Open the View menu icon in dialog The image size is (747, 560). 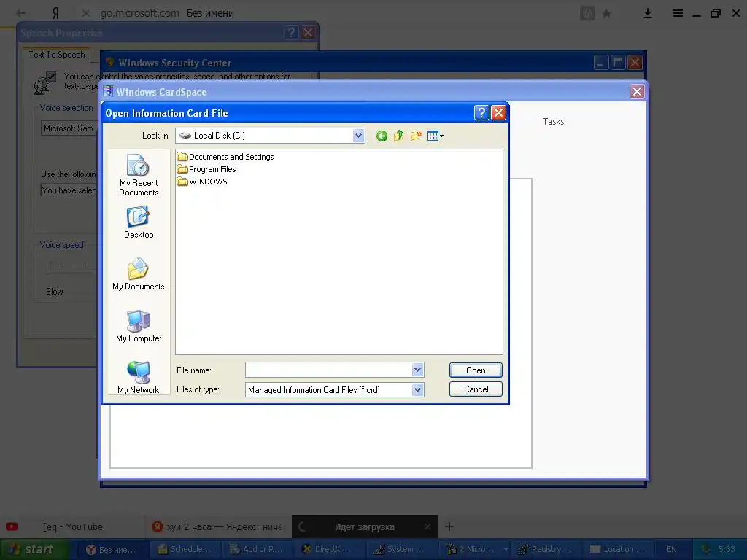click(436, 136)
